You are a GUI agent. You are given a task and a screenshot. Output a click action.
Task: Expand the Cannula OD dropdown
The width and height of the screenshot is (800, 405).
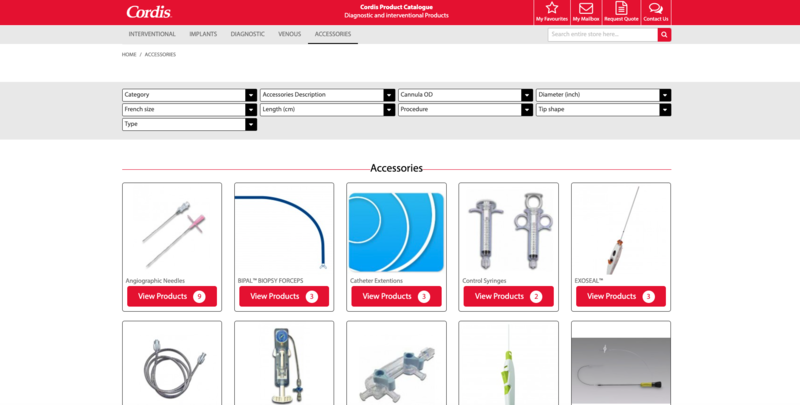pyautogui.click(x=465, y=95)
